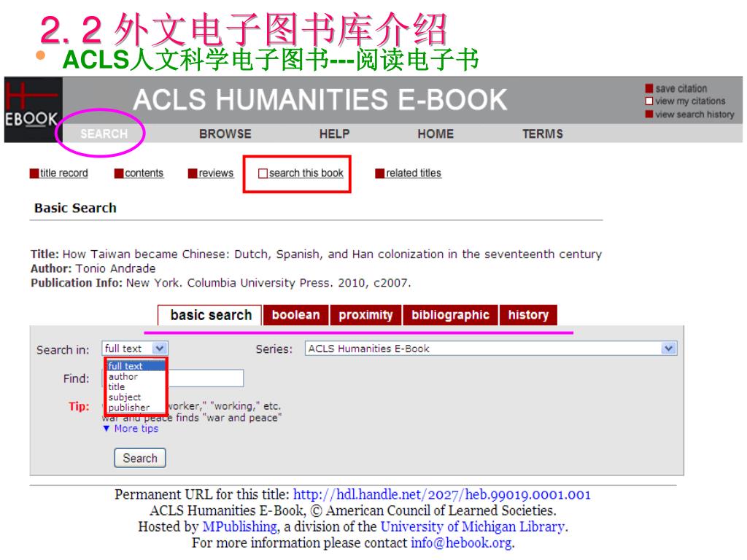747x560 pixels.
Task: Click the red square next to related titles
Action: [x=379, y=174]
